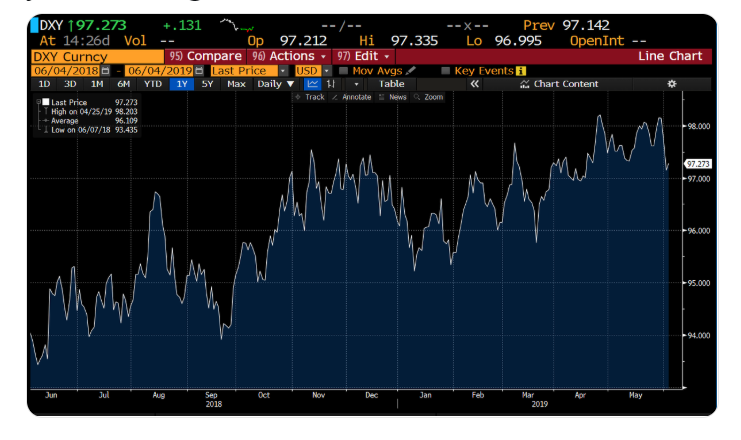This screenshot has width=741, height=440.
Task: Click the 94.000 y-axis label
Action: (x=698, y=336)
